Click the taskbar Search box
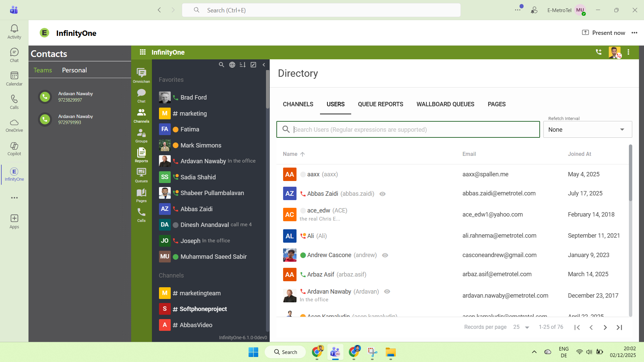This screenshot has width=644, height=362. point(285,352)
